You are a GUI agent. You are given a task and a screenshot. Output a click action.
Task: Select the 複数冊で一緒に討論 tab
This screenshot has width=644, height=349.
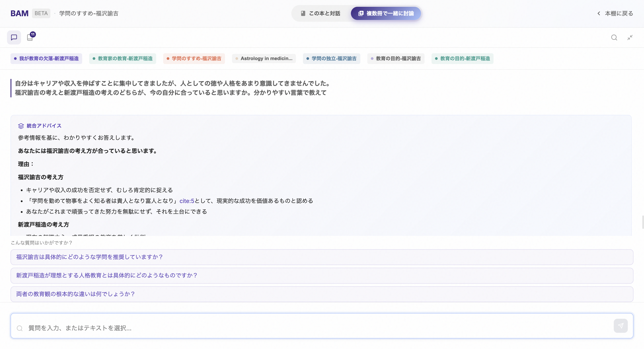[386, 13]
